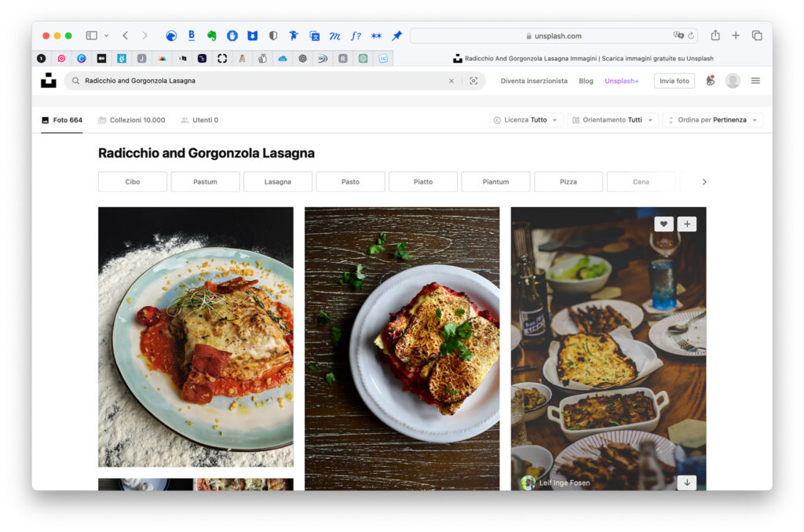Expand the Orientamento Tutti dropdown
804x532 pixels.
(x=612, y=120)
